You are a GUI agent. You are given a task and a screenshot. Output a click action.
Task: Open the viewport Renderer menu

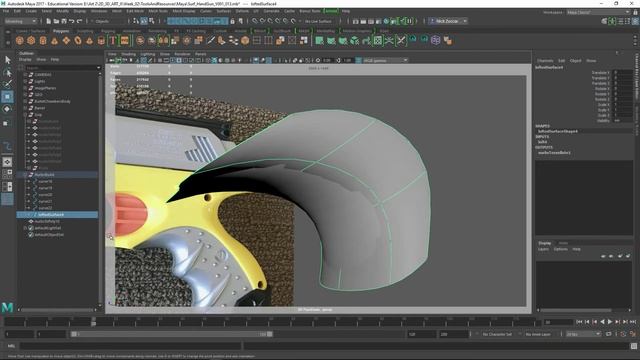182,54
